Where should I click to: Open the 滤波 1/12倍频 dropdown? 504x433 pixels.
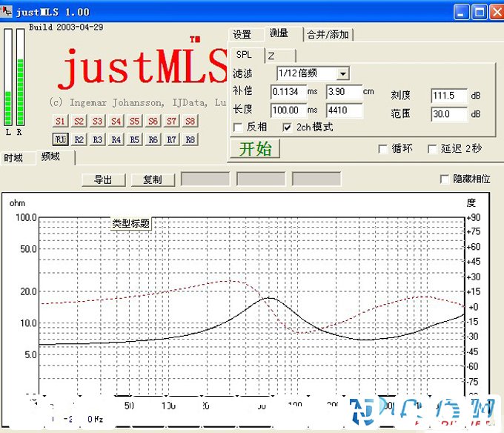[342, 73]
